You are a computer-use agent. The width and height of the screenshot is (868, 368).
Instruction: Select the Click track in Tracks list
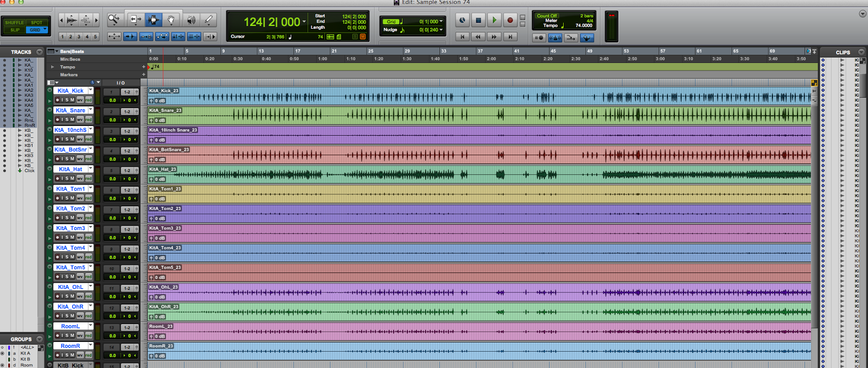tap(29, 170)
